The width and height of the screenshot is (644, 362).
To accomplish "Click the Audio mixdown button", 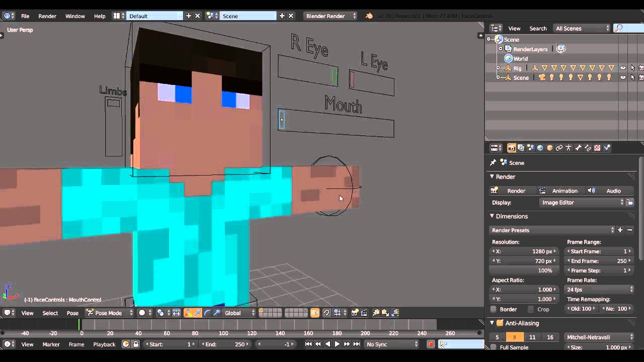I will tap(609, 191).
